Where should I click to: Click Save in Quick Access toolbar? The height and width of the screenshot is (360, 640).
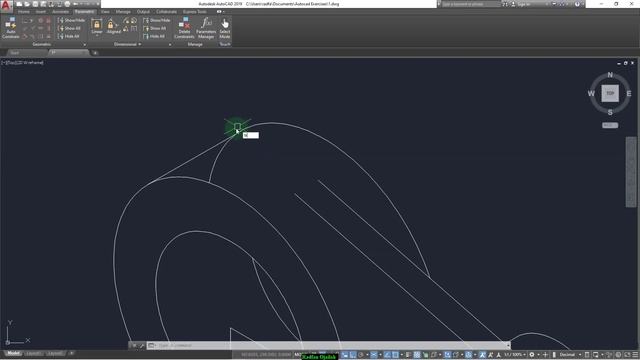(x=35, y=4)
